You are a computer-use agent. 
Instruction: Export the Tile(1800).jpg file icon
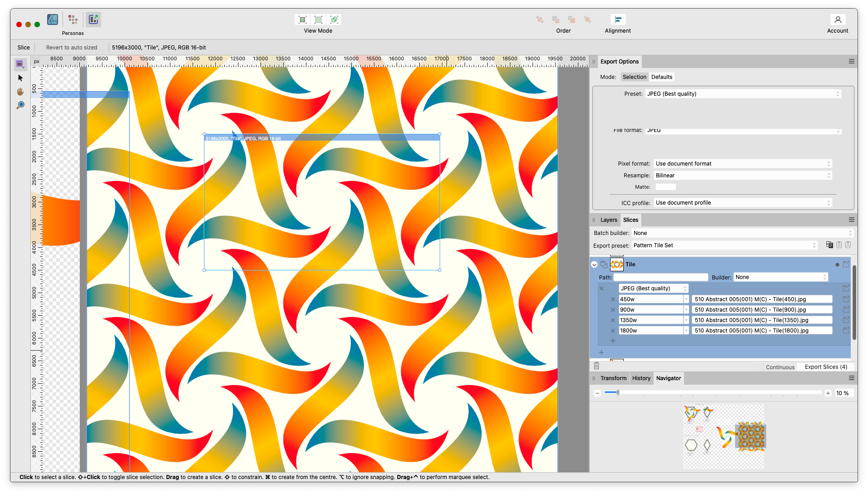(846, 331)
